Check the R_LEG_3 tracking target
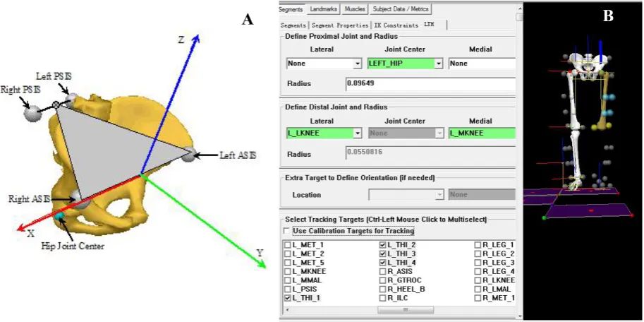This screenshot has width=644, height=322. point(478,263)
